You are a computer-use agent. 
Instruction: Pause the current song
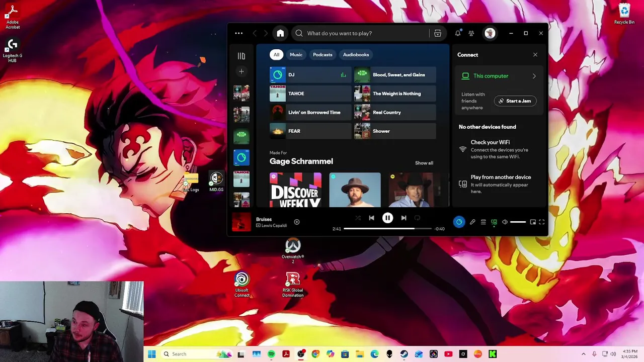coord(387,218)
